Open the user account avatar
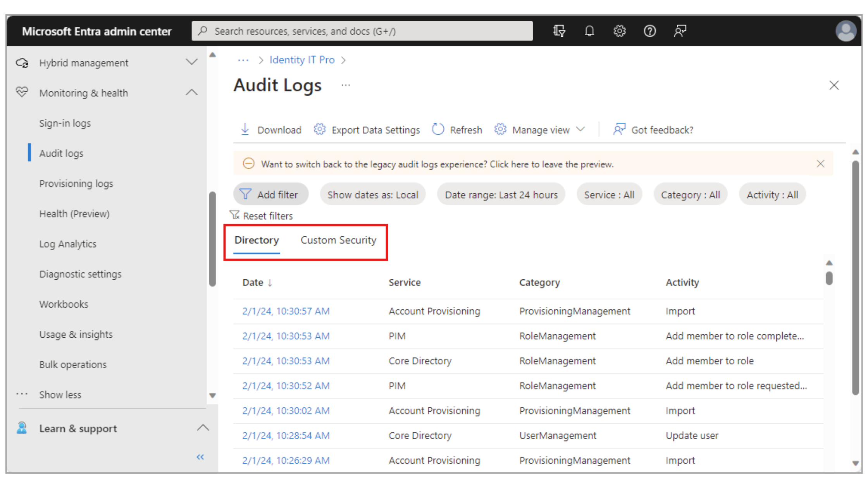 click(846, 31)
